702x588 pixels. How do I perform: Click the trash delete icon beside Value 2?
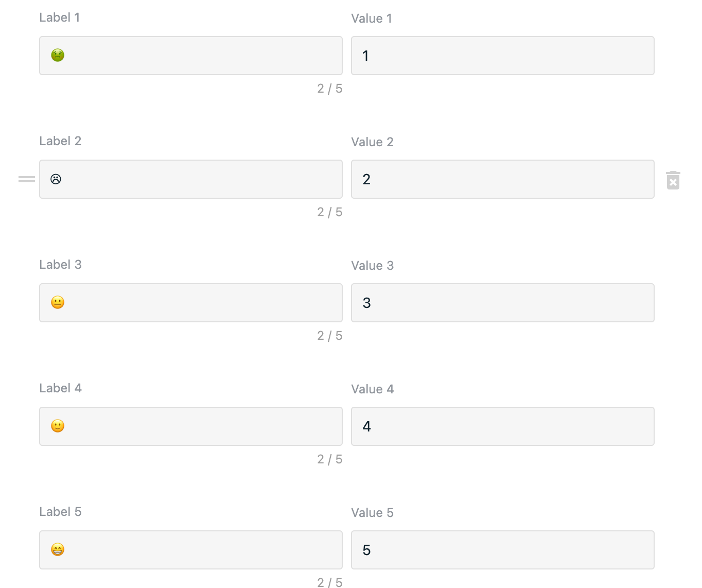click(673, 180)
